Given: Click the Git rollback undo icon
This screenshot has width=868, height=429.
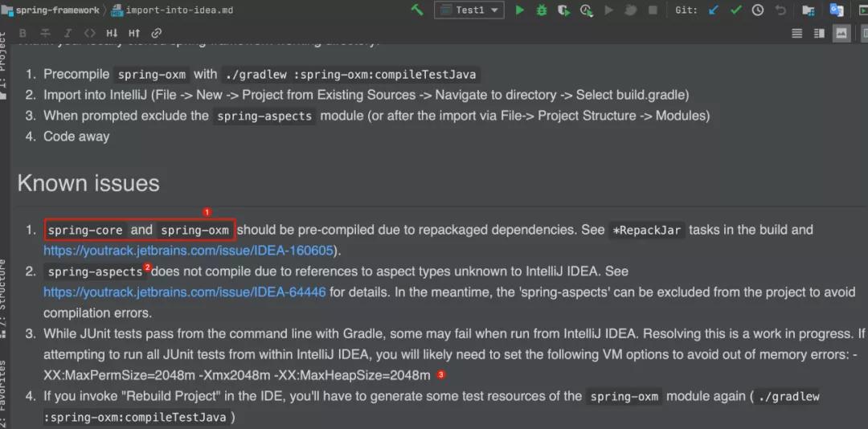Looking at the screenshot, I should (x=780, y=10).
